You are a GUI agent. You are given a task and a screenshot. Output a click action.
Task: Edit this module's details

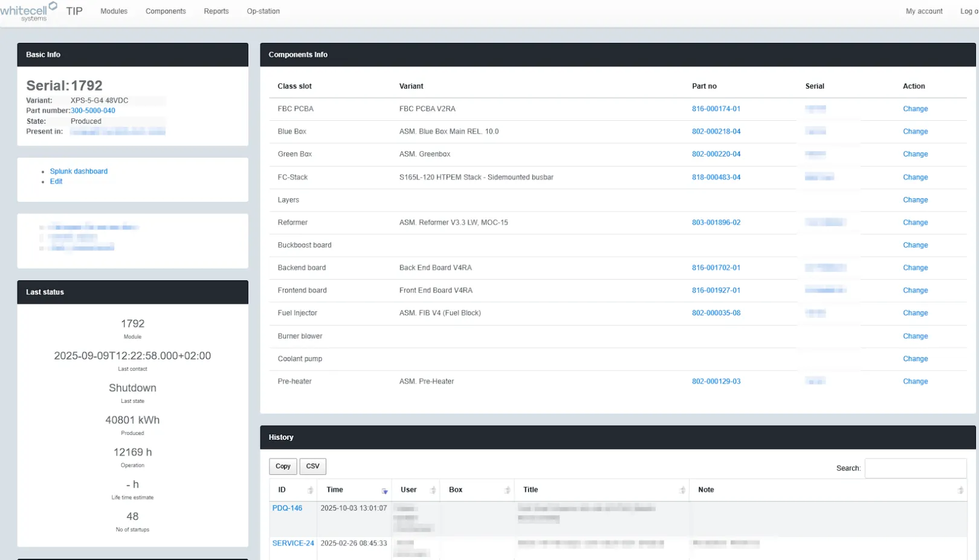tap(56, 181)
